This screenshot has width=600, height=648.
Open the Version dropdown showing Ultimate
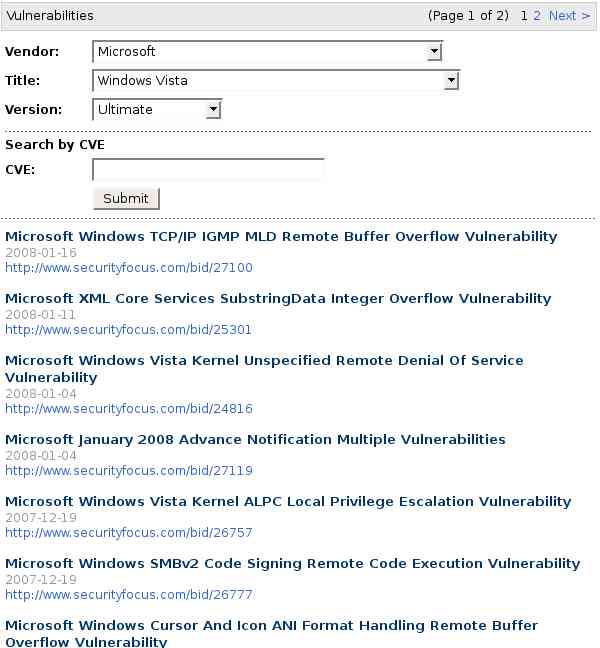tap(156, 110)
